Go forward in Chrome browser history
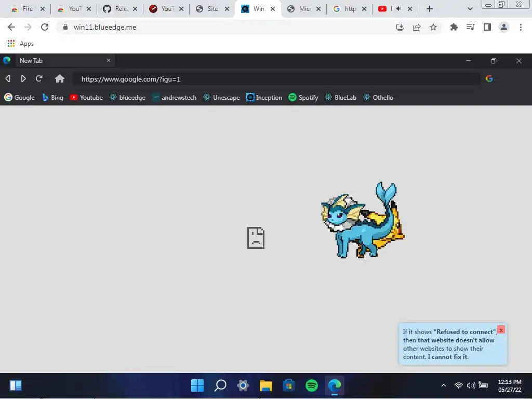The height and width of the screenshot is (399, 532). (x=28, y=27)
